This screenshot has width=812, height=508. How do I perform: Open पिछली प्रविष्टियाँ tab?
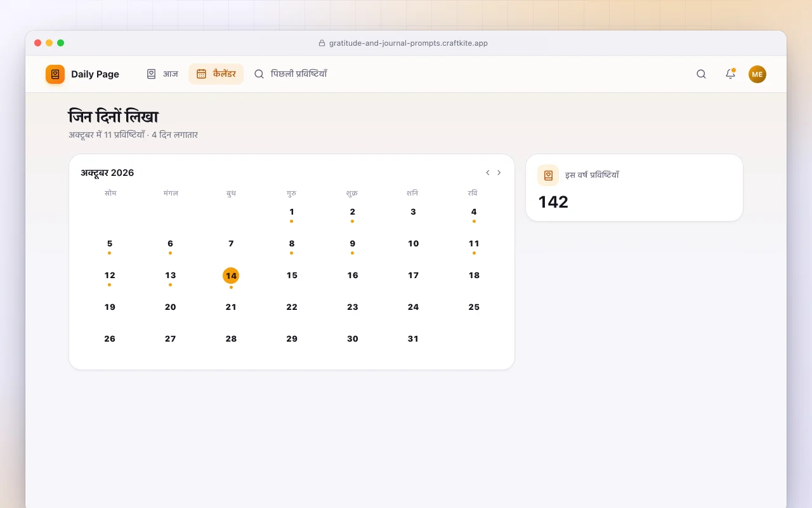coord(291,74)
